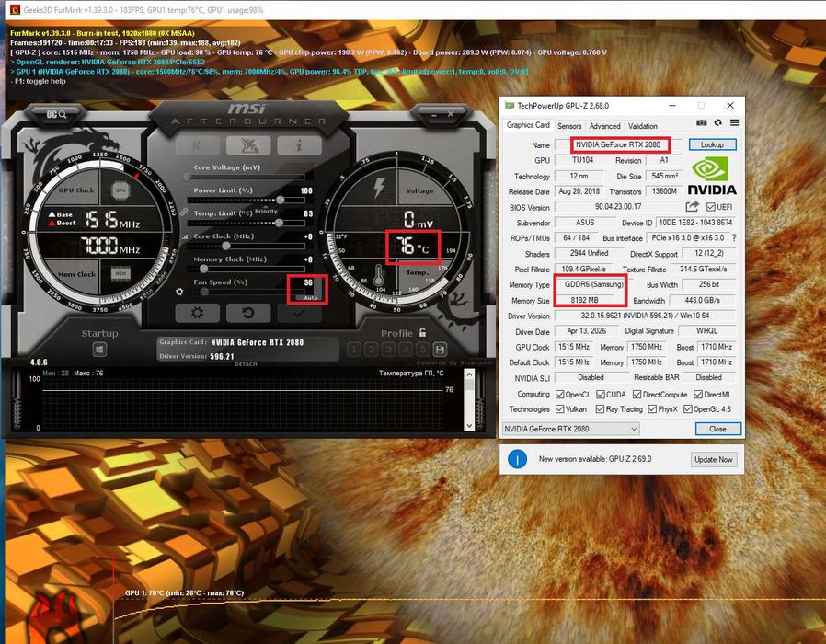Click the Temp. Limit slider handle
The height and width of the screenshot is (644, 826).
280,223
